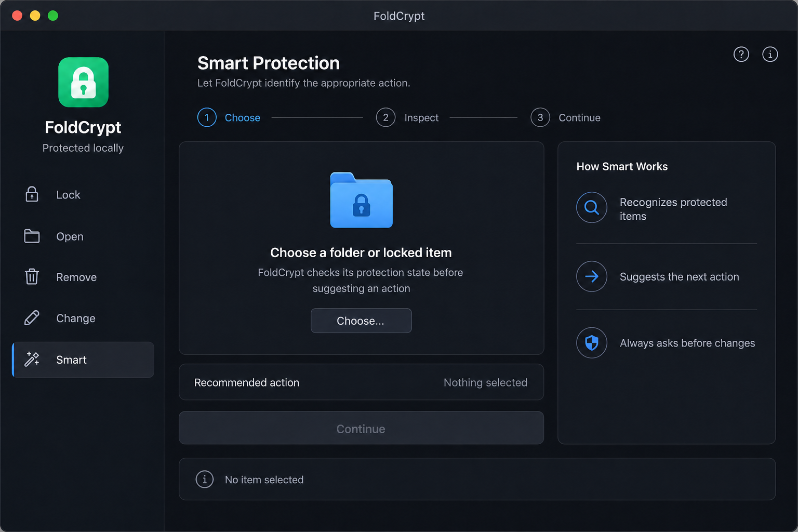Click the Choose... button
The image size is (798, 532).
(361, 321)
